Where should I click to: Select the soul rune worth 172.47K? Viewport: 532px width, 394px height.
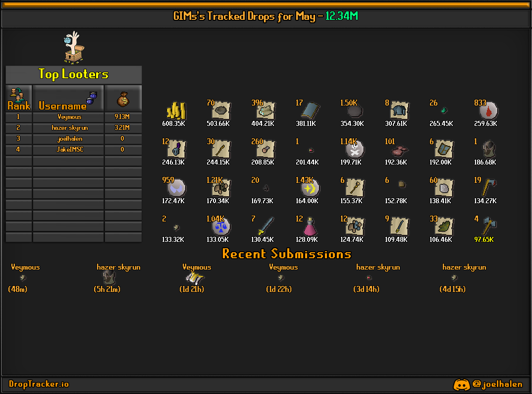point(176,188)
